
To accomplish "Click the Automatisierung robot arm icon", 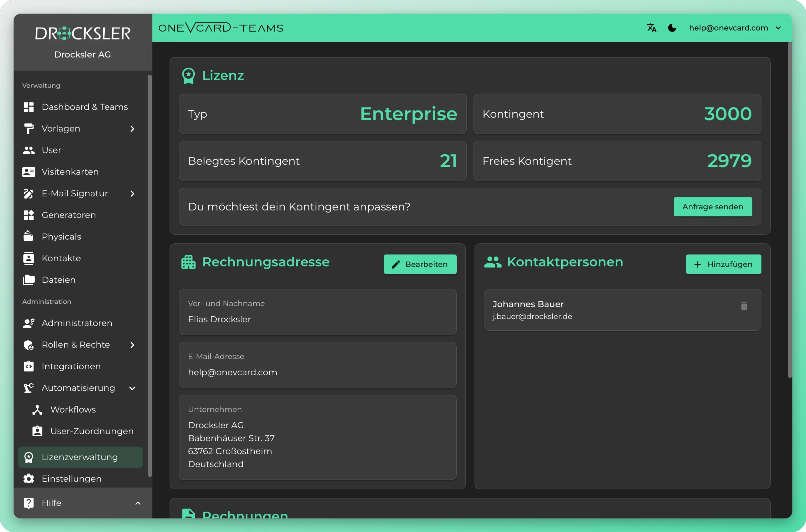I will [29, 388].
